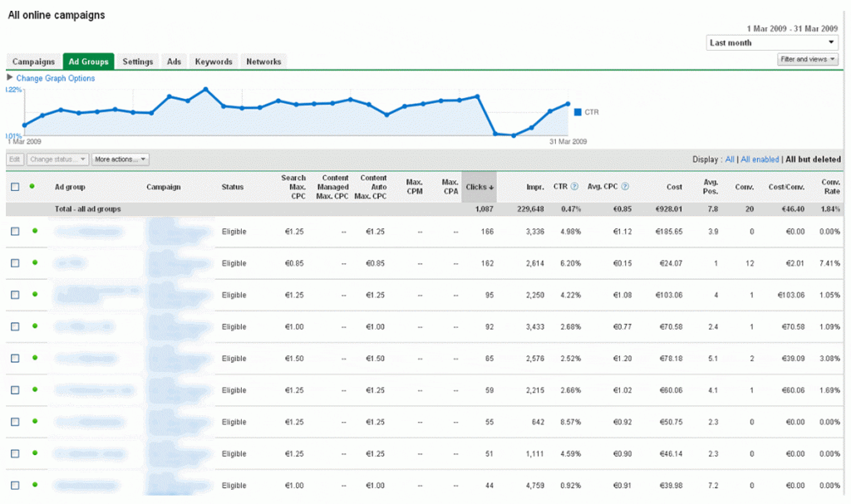Tick the checkbox for the 65 clicks row
Image resolution: width=851 pixels, height=504 pixels.
(x=15, y=359)
